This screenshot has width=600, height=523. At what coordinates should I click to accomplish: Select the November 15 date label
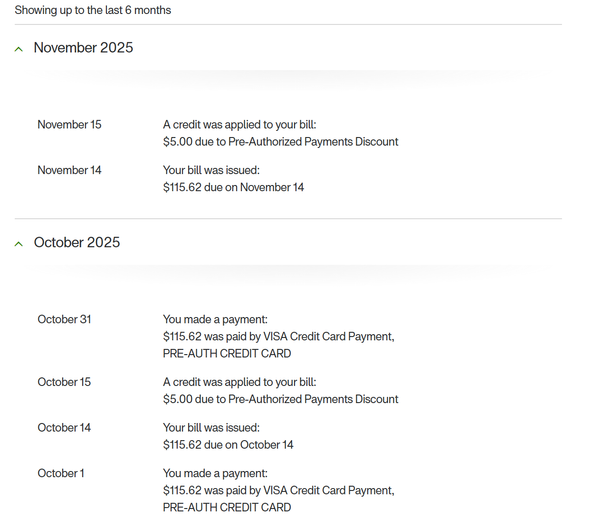point(69,125)
